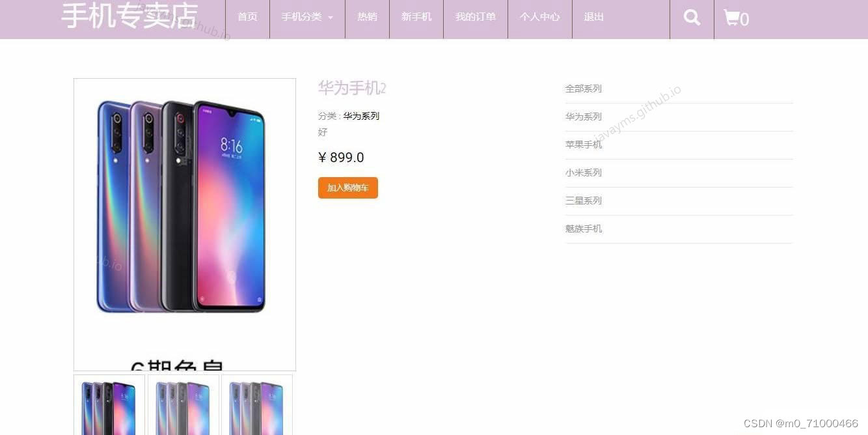
Task: Open 我的订单 page
Action: (x=476, y=17)
